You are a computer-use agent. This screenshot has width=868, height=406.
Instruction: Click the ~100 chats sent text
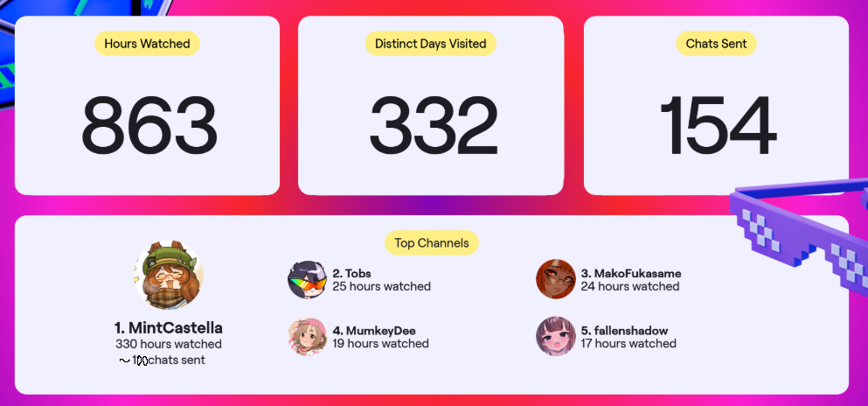[x=163, y=360]
